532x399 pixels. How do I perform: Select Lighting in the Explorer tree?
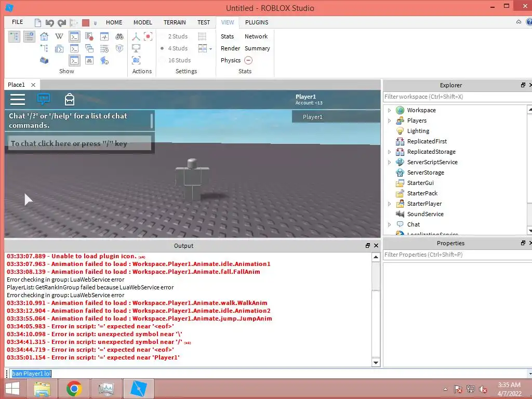tap(418, 131)
